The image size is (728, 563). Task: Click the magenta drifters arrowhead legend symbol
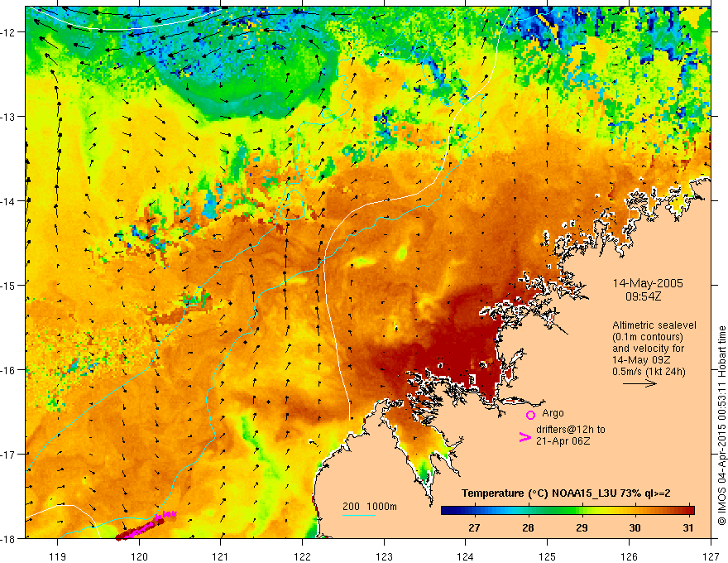click(x=524, y=437)
